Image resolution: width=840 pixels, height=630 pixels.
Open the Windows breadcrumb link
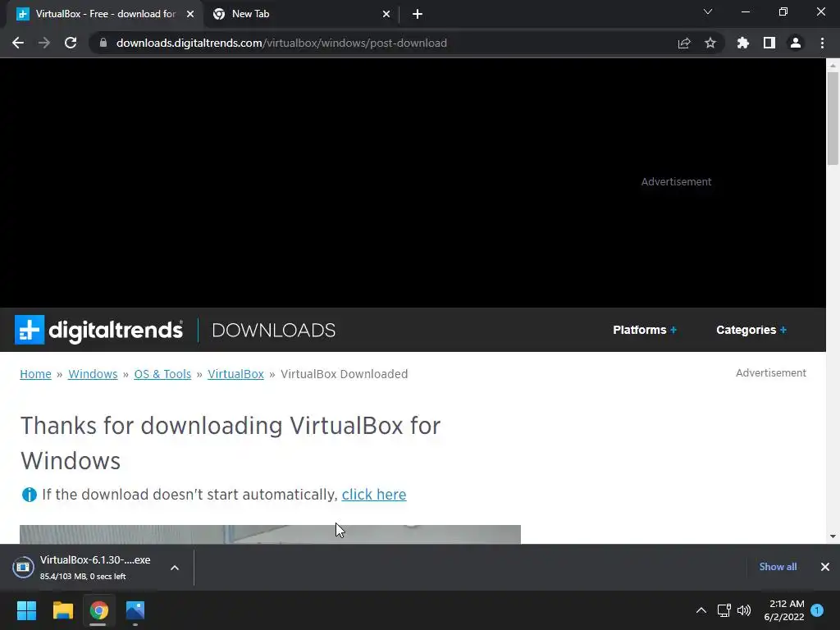(93, 374)
